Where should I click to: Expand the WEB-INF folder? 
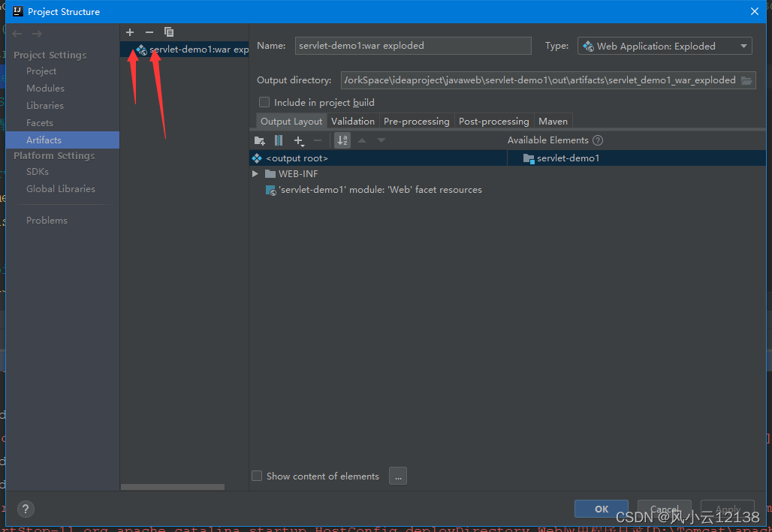point(255,173)
